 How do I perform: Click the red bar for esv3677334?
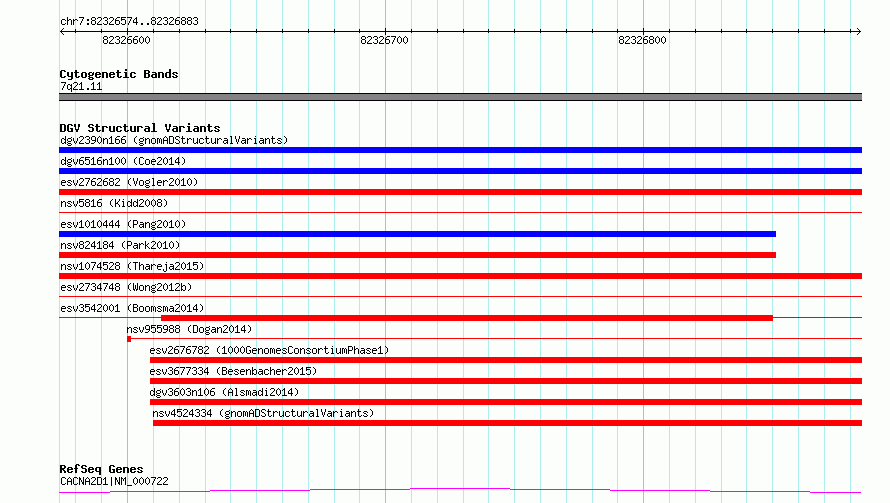(x=506, y=381)
